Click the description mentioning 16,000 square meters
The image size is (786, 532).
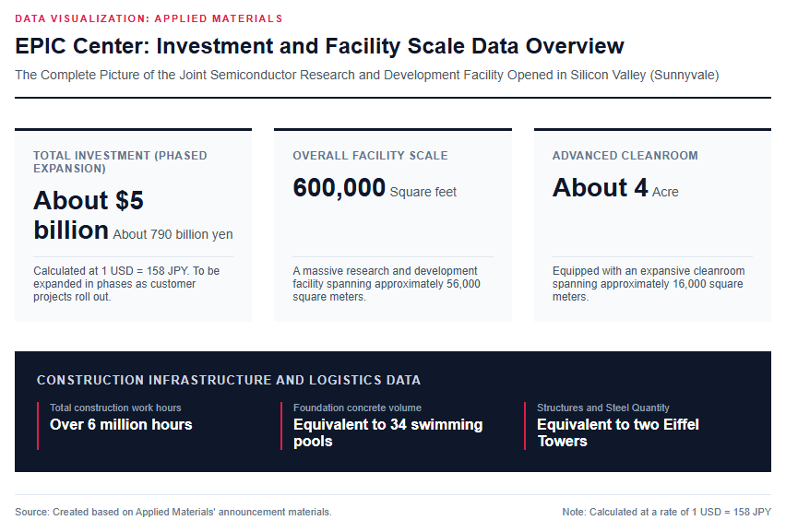tap(649, 284)
